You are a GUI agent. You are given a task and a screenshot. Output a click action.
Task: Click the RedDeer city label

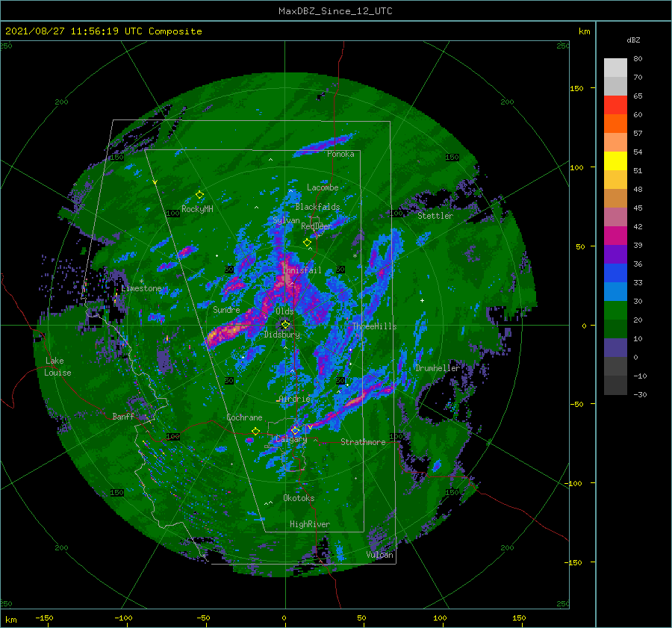tap(317, 226)
